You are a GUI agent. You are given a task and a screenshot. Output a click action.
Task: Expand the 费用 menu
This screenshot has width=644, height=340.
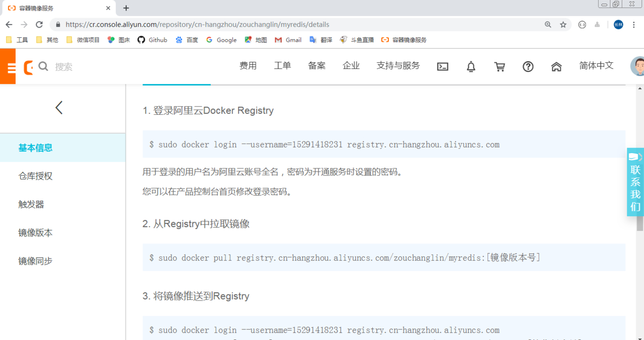[x=248, y=66]
